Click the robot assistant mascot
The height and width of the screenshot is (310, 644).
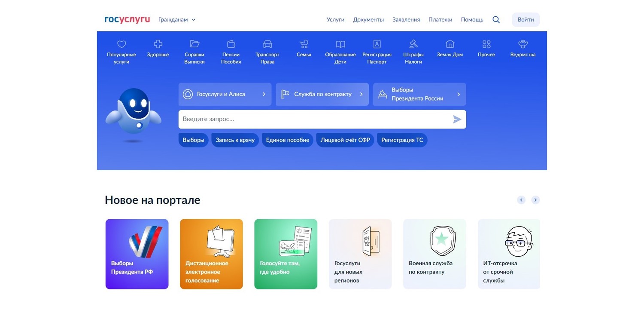[x=134, y=115]
